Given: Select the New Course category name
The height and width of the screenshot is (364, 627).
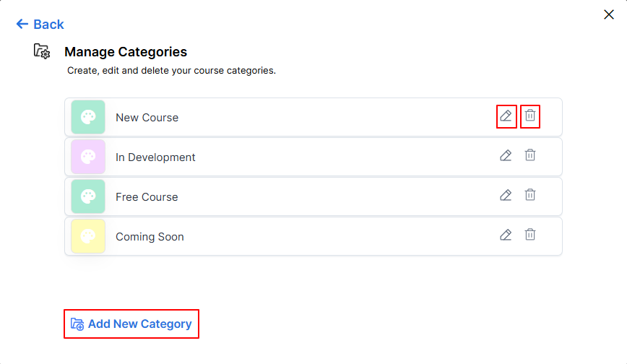Looking at the screenshot, I should click(x=147, y=118).
